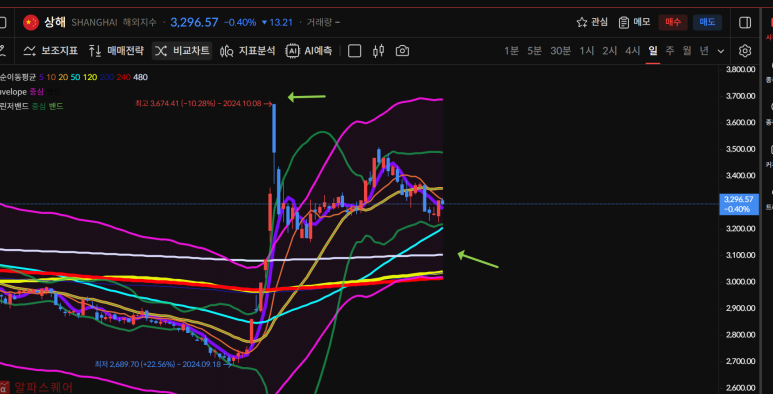Add 상해 to watchlist with 관심 star
The image size is (773, 394).
pyautogui.click(x=592, y=22)
